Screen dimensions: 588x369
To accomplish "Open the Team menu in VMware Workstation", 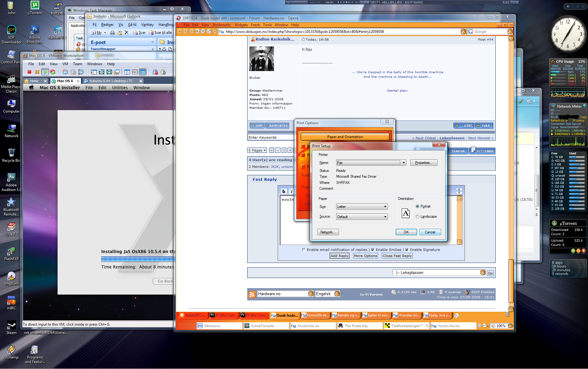I will (x=78, y=64).
